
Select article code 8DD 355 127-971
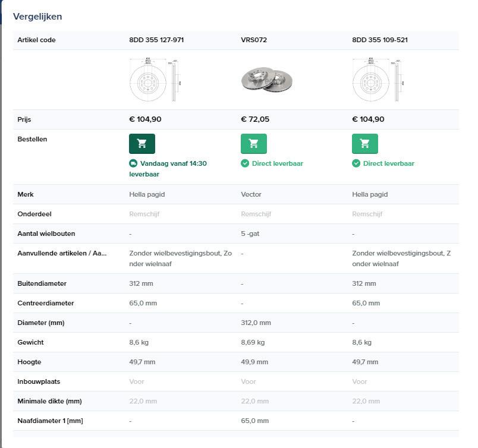tap(156, 40)
